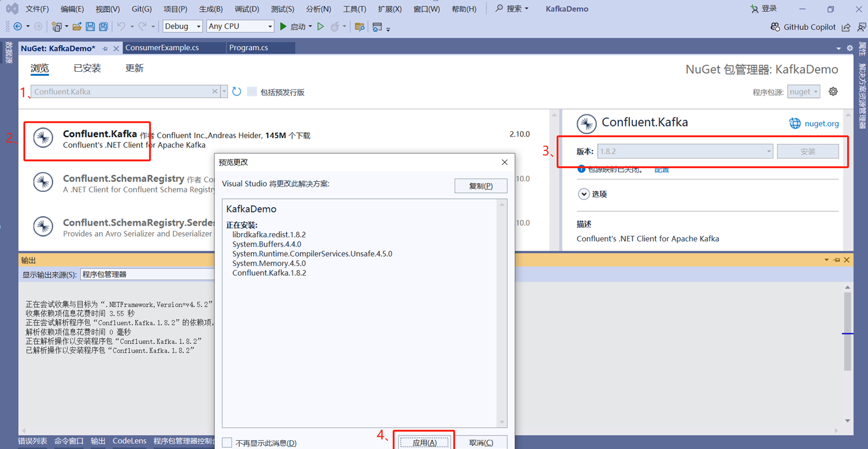
Task: Open the output panel window position dropdown
Action: (827, 260)
